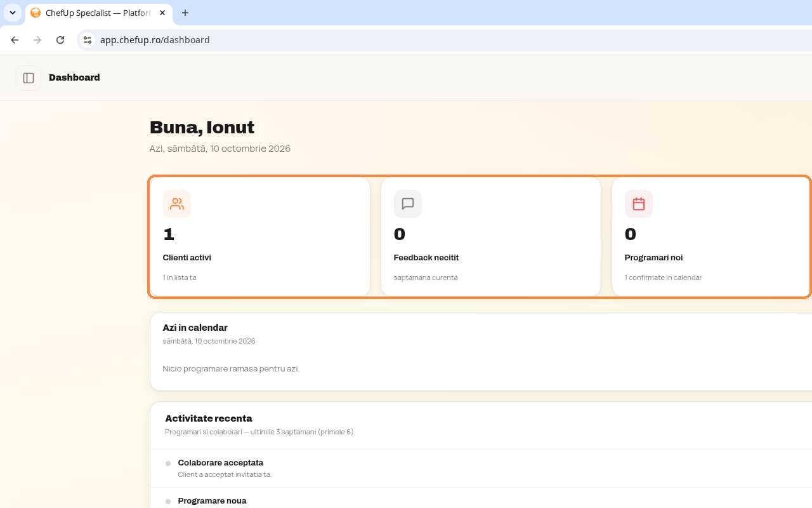
Task: Click "Client a acceptat invitatia ta." description
Action: point(225,475)
